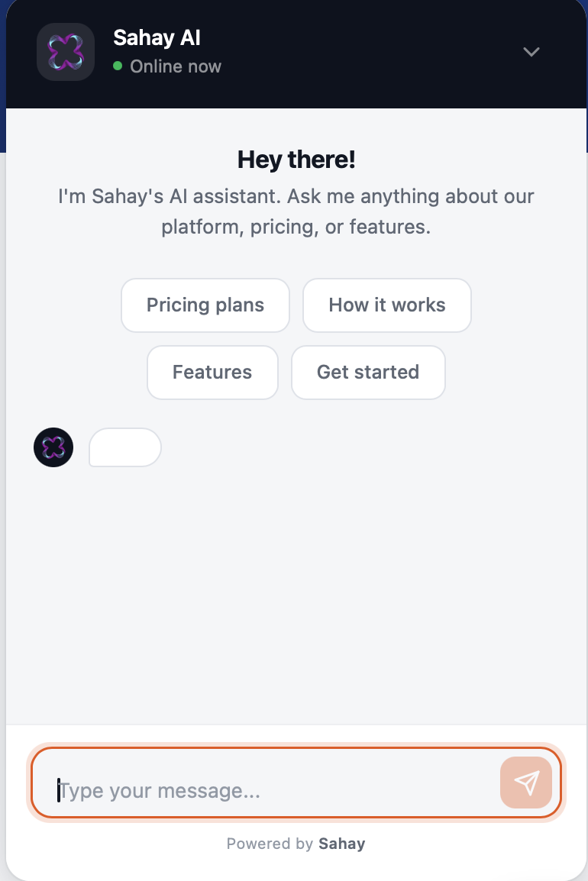Select the send arrow inside the input bar

pyautogui.click(x=525, y=783)
